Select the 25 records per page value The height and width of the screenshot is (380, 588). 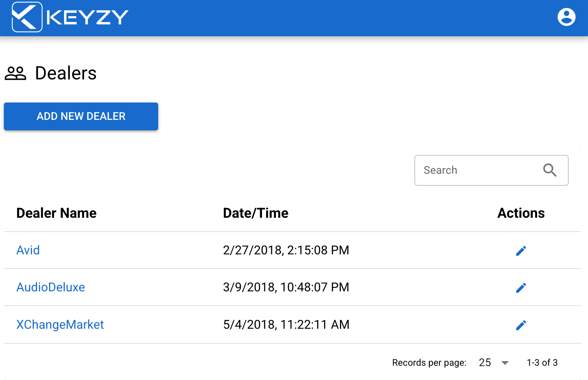point(485,363)
